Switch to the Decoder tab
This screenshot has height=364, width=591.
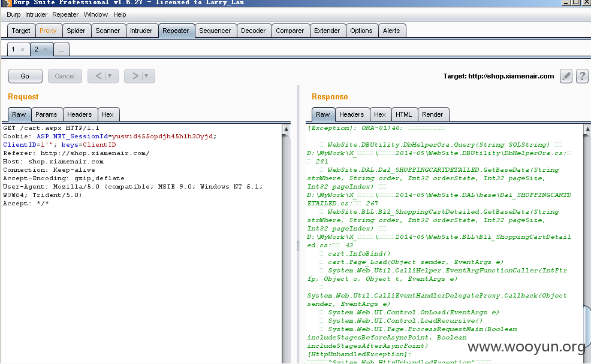(x=254, y=31)
